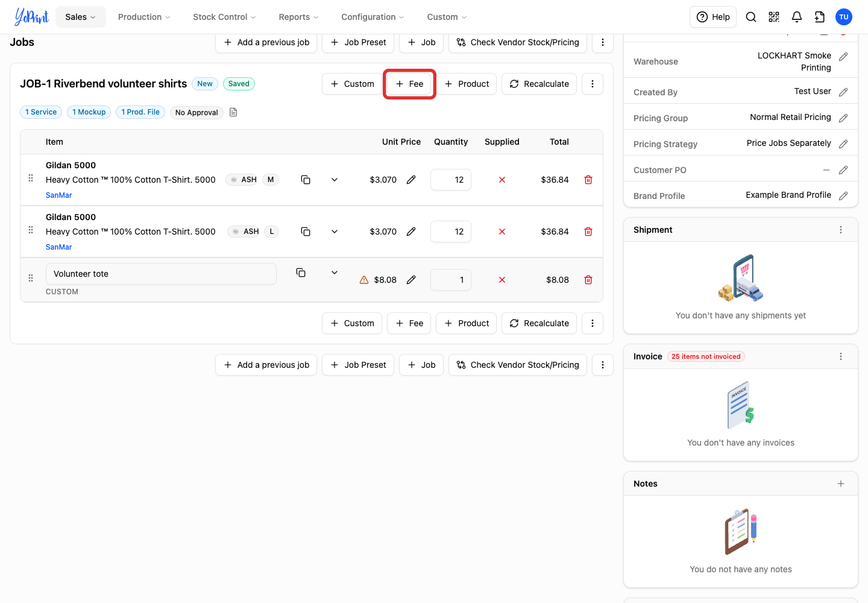Expand the ASH M Gildan 5000 row chevron

point(335,180)
